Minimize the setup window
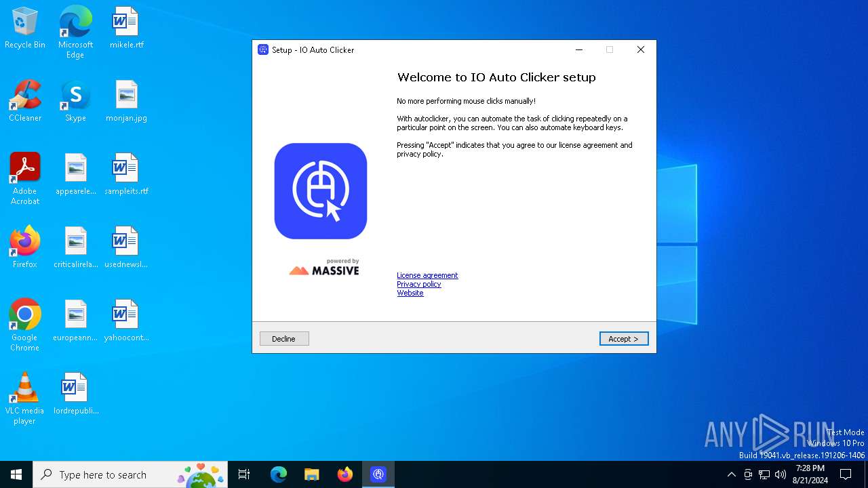The width and height of the screenshot is (868, 488). 579,49
